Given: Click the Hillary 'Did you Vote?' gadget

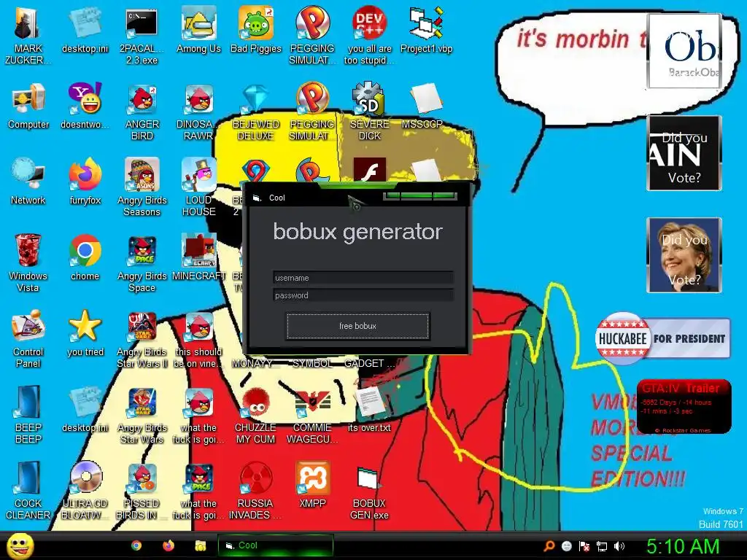Looking at the screenshot, I should point(684,254).
